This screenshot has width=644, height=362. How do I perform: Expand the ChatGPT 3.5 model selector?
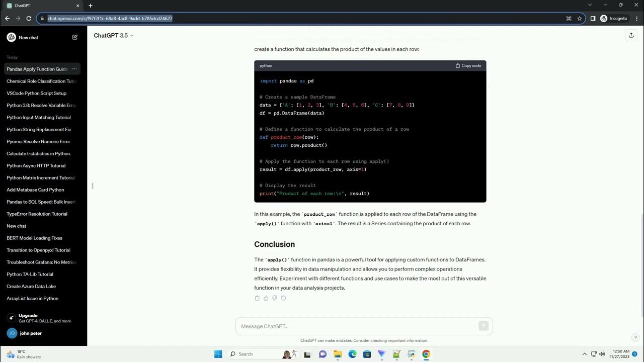pyautogui.click(x=114, y=35)
